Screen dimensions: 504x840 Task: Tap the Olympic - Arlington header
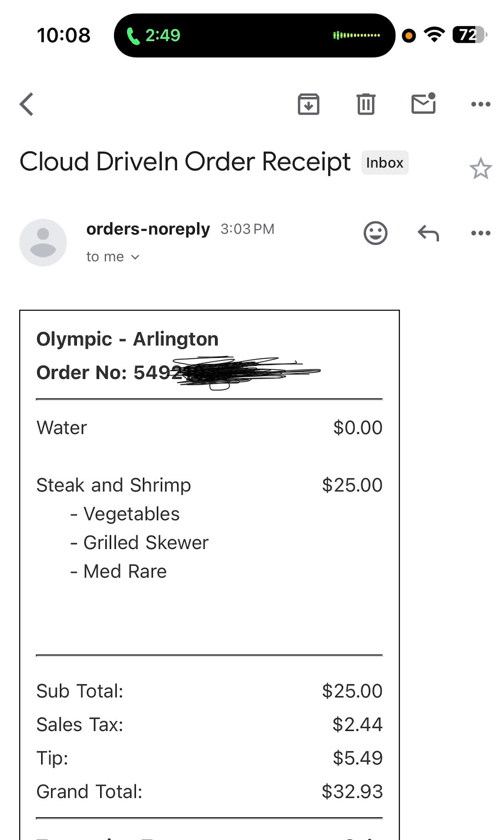(127, 339)
